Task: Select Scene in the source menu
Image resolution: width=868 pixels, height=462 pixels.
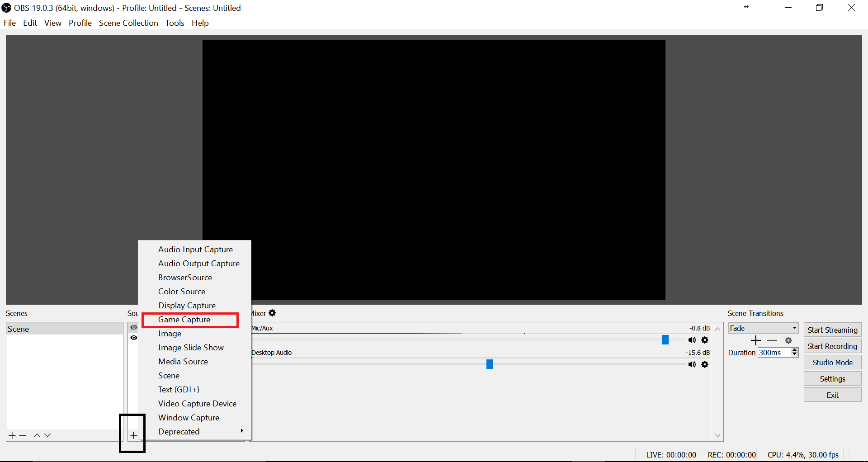Action: point(194,376)
